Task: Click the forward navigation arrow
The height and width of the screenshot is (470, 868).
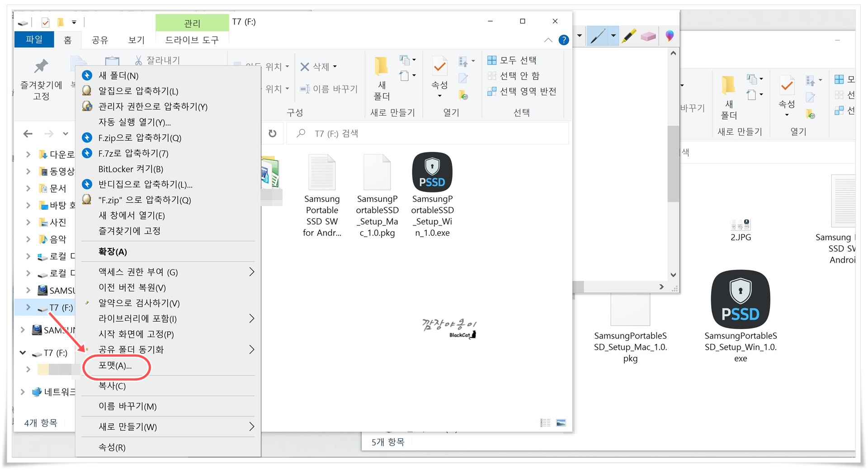Action: 49,134
